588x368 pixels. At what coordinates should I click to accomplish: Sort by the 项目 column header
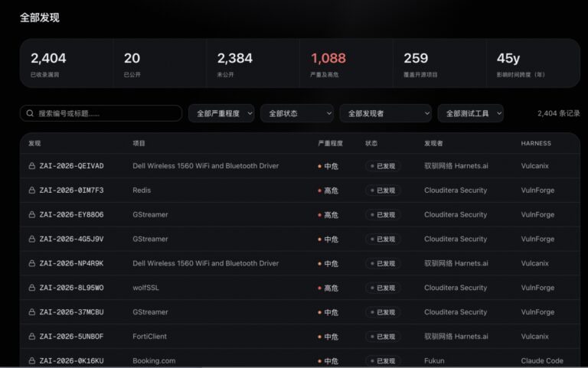[139, 143]
